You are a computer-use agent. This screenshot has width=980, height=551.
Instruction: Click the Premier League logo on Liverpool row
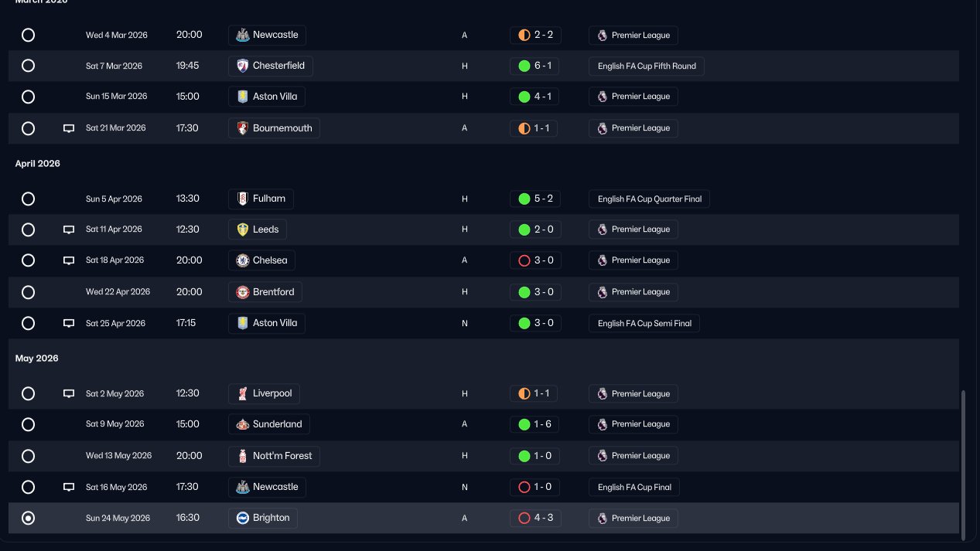[602, 393]
